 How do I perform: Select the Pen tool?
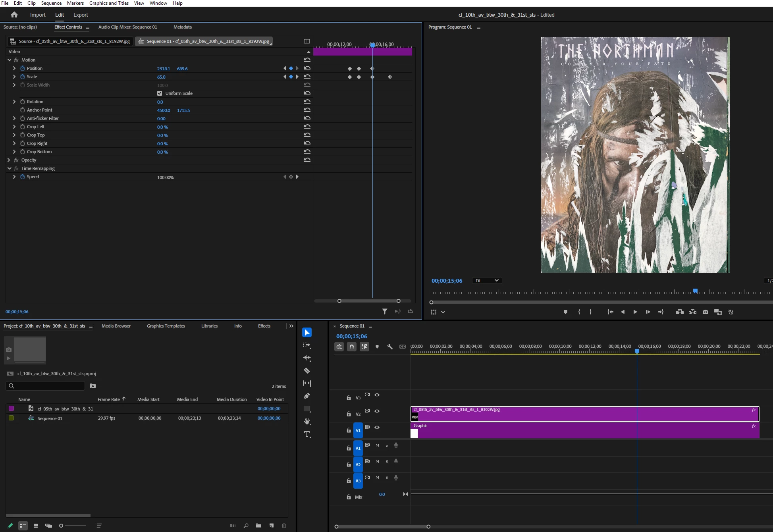coord(307,396)
